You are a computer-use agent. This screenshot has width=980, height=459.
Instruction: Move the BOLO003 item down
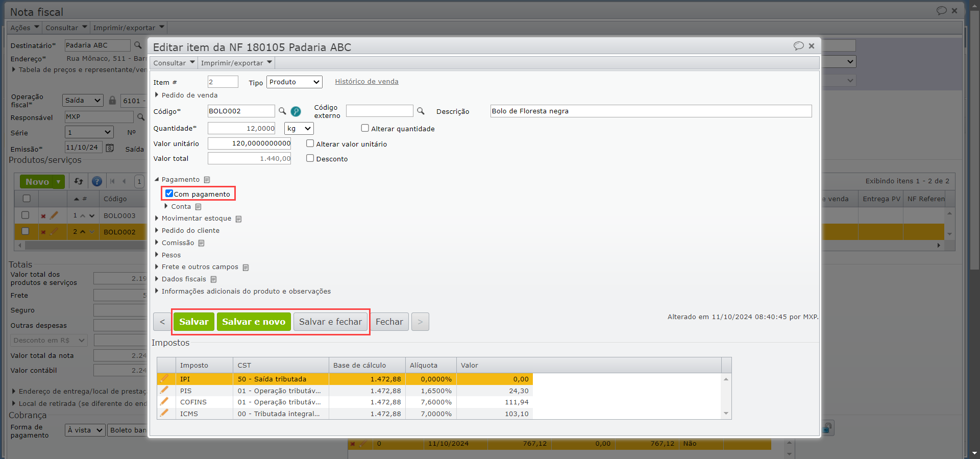(x=92, y=215)
